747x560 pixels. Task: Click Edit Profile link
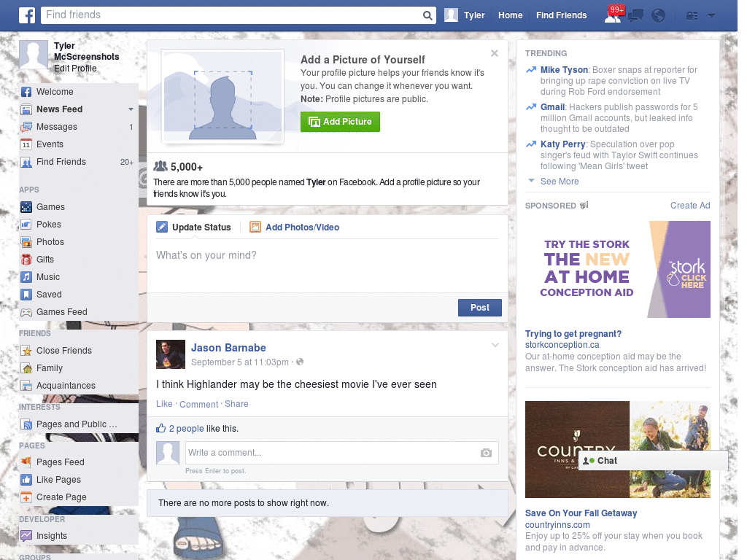(75, 69)
